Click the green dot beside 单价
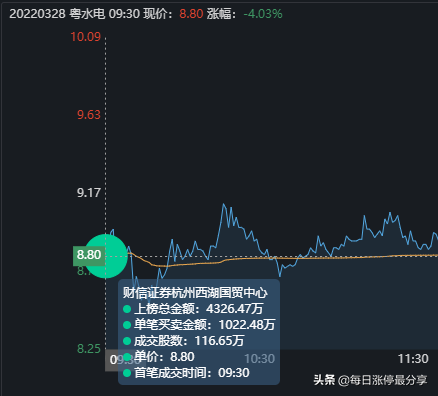Viewport: 438px width, 396px height. [x=127, y=357]
